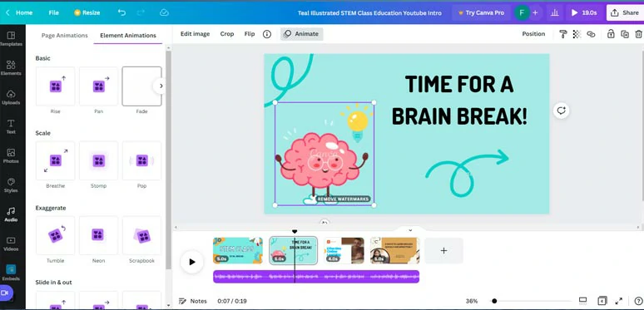Collapse the timeline with the chevron
This screenshot has width=644, height=310.
click(410, 230)
